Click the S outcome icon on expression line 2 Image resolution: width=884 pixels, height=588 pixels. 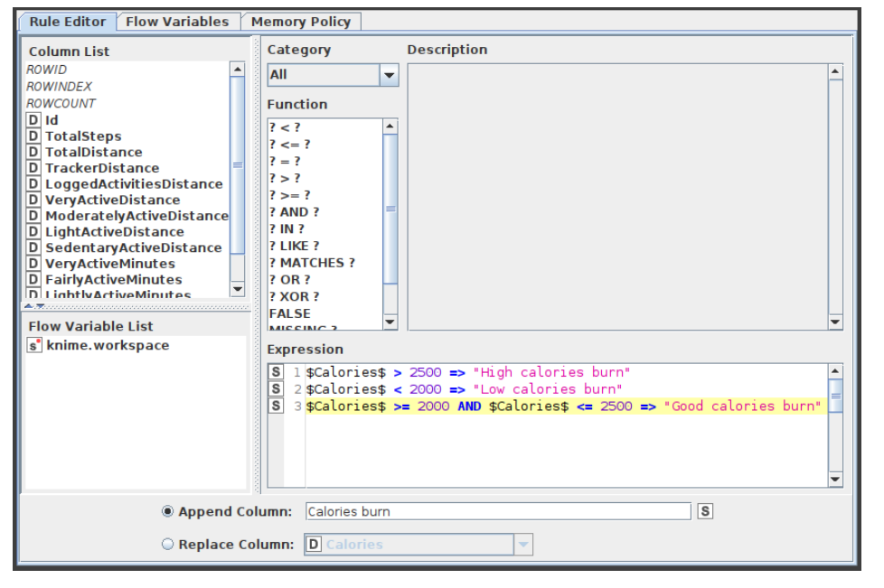click(276, 389)
